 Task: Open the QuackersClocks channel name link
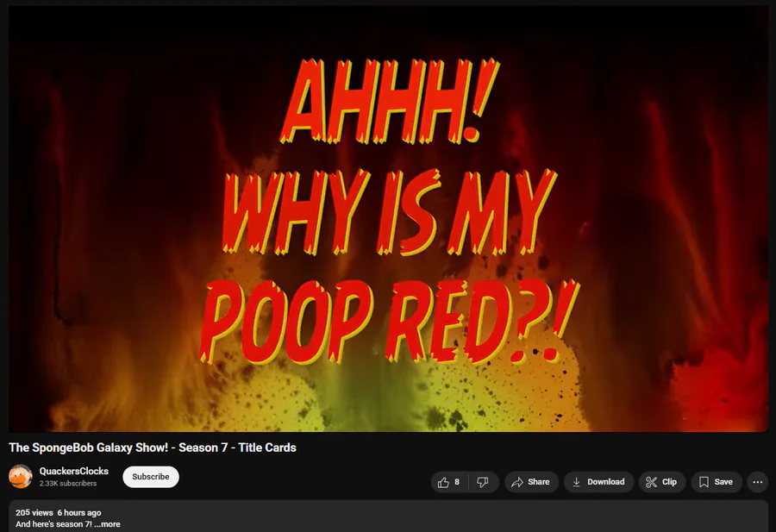pyautogui.click(x=74, y=471)
